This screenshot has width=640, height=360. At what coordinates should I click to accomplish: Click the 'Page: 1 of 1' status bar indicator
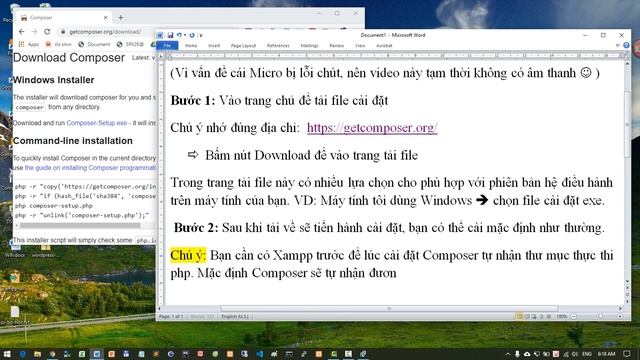pos(171,317)
